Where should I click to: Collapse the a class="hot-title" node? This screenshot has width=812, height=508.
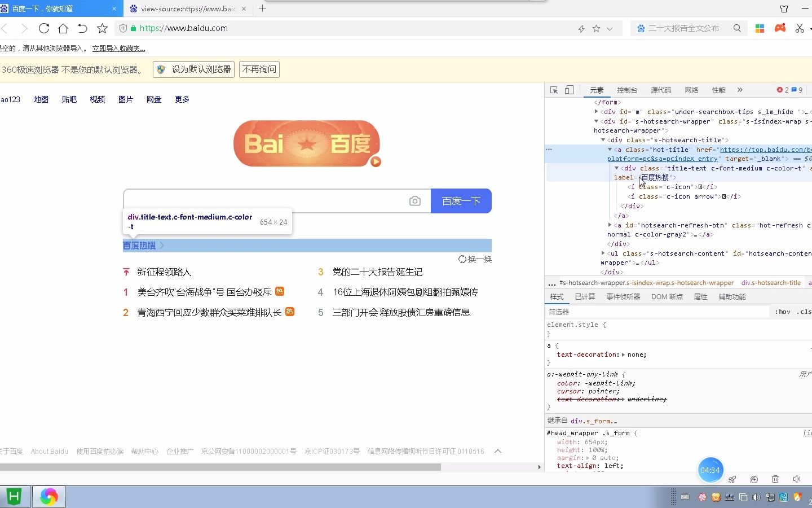coord(610,150)
